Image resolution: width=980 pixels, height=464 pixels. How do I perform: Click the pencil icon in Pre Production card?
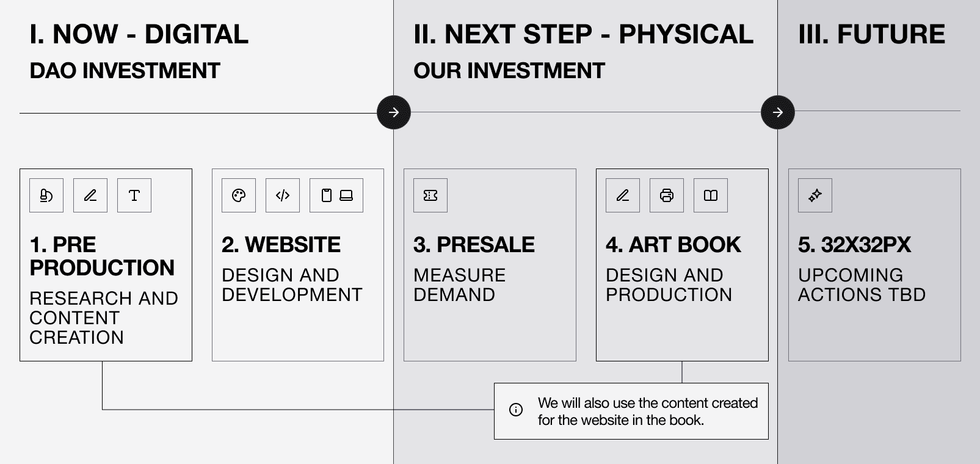(90, 195)
